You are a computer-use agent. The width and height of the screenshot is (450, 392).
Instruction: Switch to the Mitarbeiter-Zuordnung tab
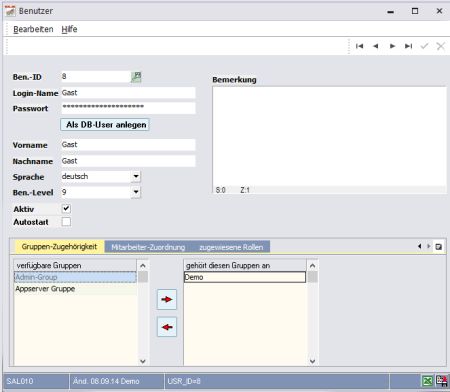[148, 247]
